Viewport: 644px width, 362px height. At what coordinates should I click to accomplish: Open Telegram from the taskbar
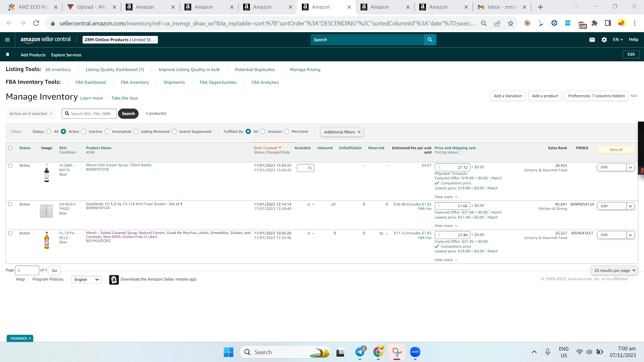pyautogui.click(x=360, y=352)
